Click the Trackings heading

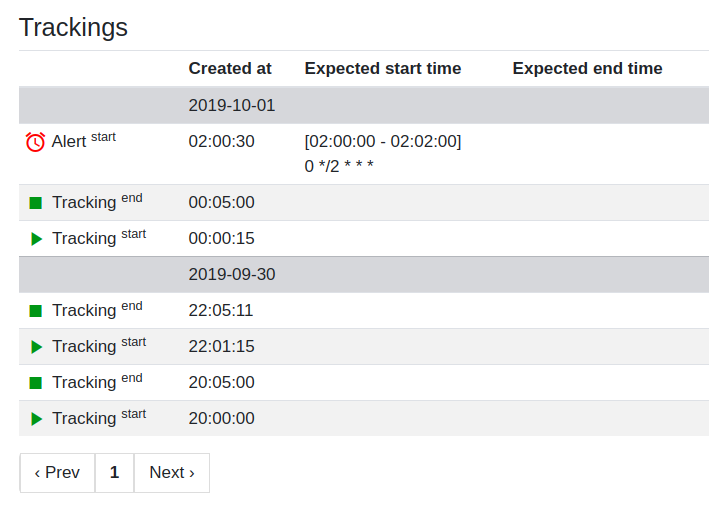pyautogui.click(x=73, y=28)
